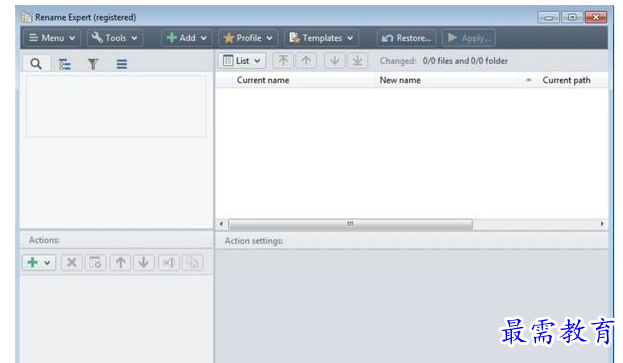This screenshot has width=623, height=363.
Task: Switch to the folder tree view icon
Action: [64, 64]
